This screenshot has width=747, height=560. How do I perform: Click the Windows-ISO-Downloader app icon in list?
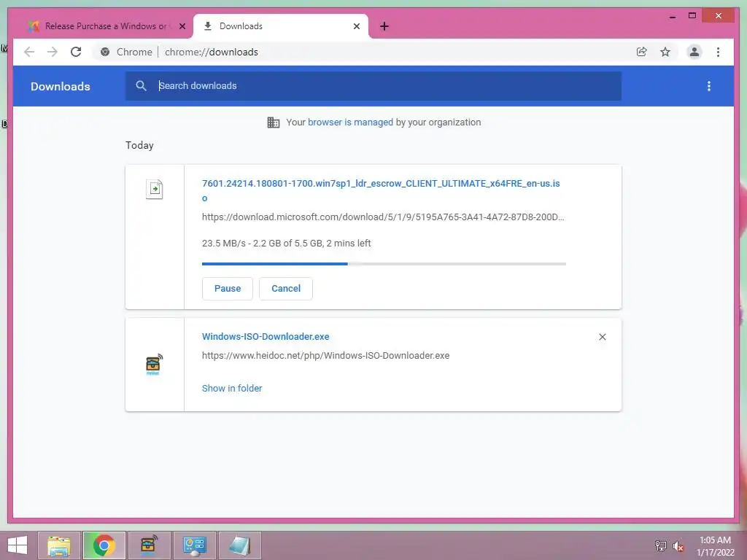154,365
